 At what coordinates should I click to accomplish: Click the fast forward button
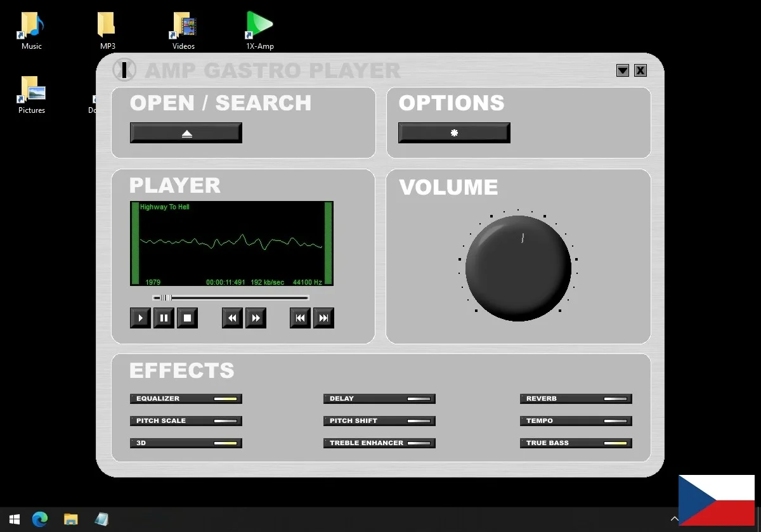point(256,318)
